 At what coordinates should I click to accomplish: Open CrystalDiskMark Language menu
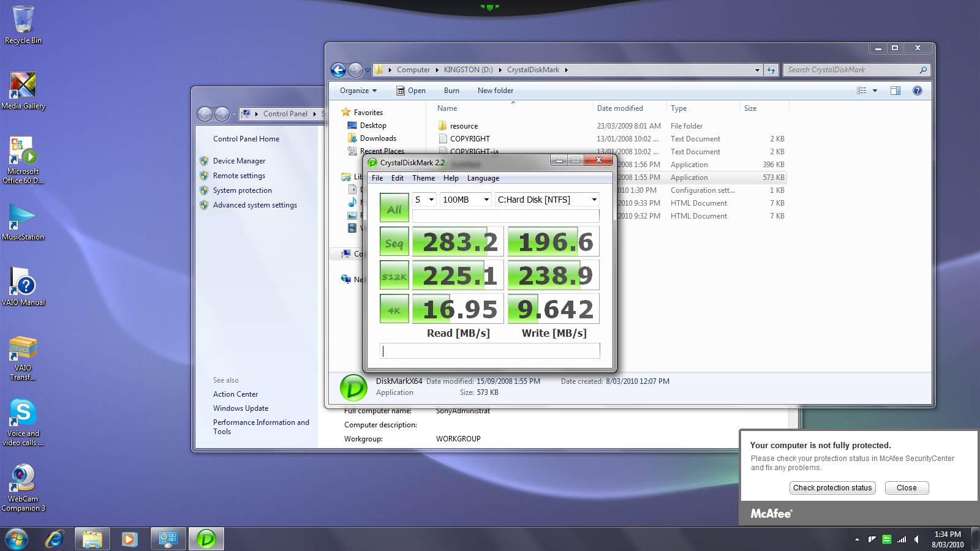coord(483,178)
